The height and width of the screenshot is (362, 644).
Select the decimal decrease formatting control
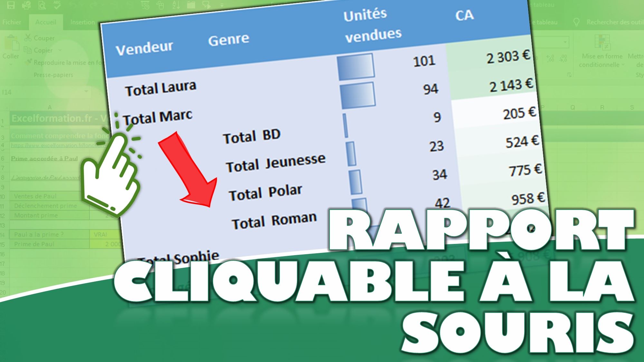pyautogui.click(x=563, y=59)
